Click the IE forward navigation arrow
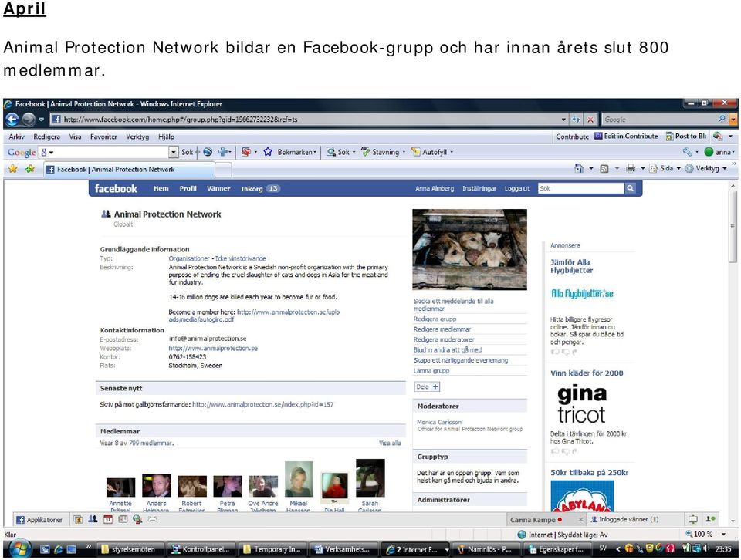Image resolution: width=741 pixels, height=560 pixels. pyautogui.click(x=29, y=120)
